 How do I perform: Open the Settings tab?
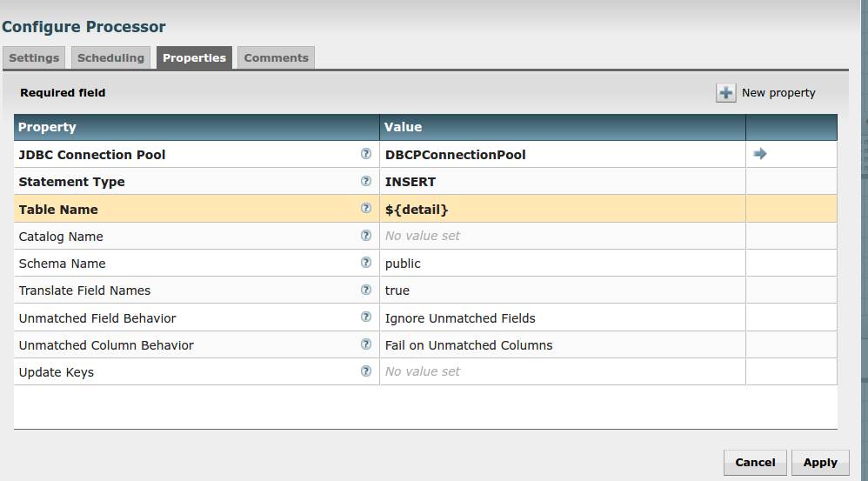(x=34, y=58)
